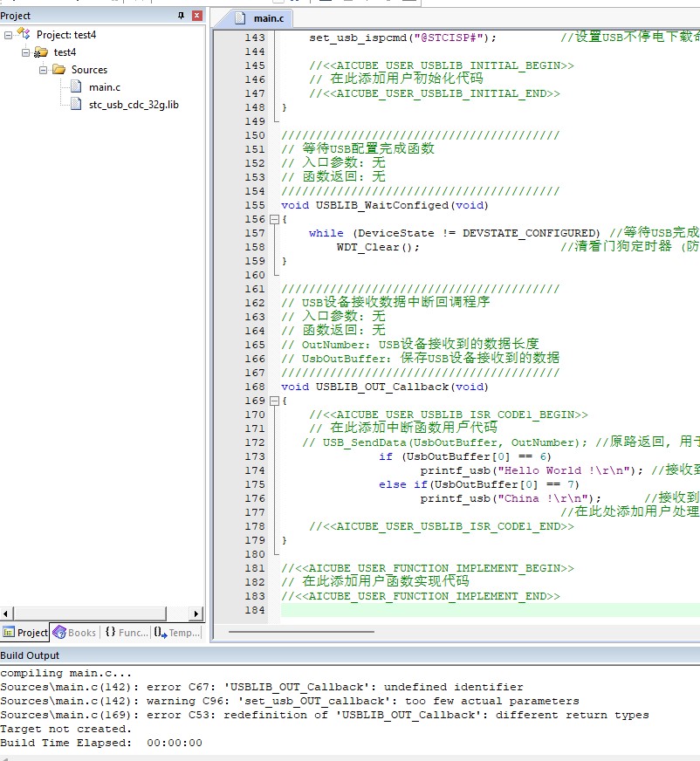Image resolution: width=700 pixels, height=761 pixels.
Task: Click USBLIB_OUT_Callback function name at line 168
Action: [381, 387]
